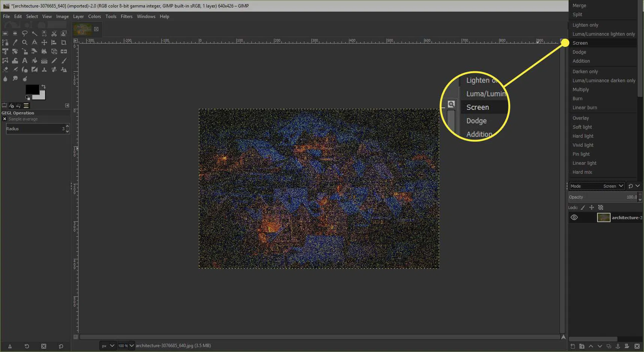Select the Text tool in toolbox
The image size is (644, 352).
click(x=25, y=60)
